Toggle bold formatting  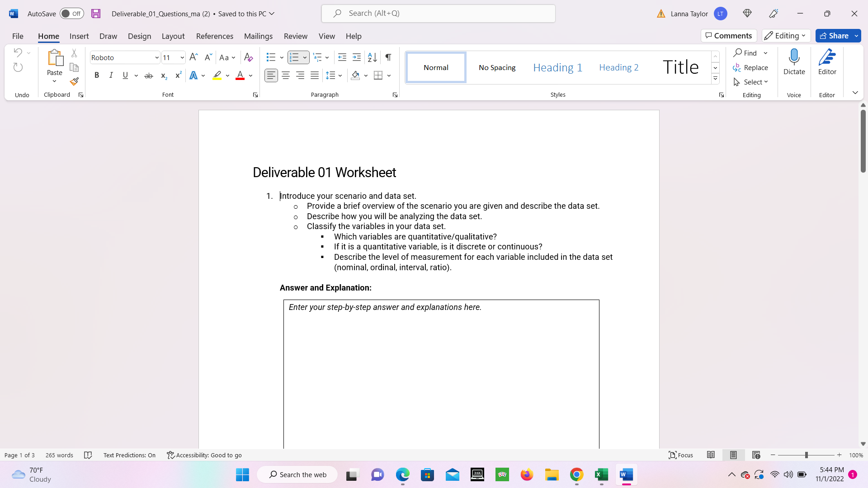click(96, 75)
